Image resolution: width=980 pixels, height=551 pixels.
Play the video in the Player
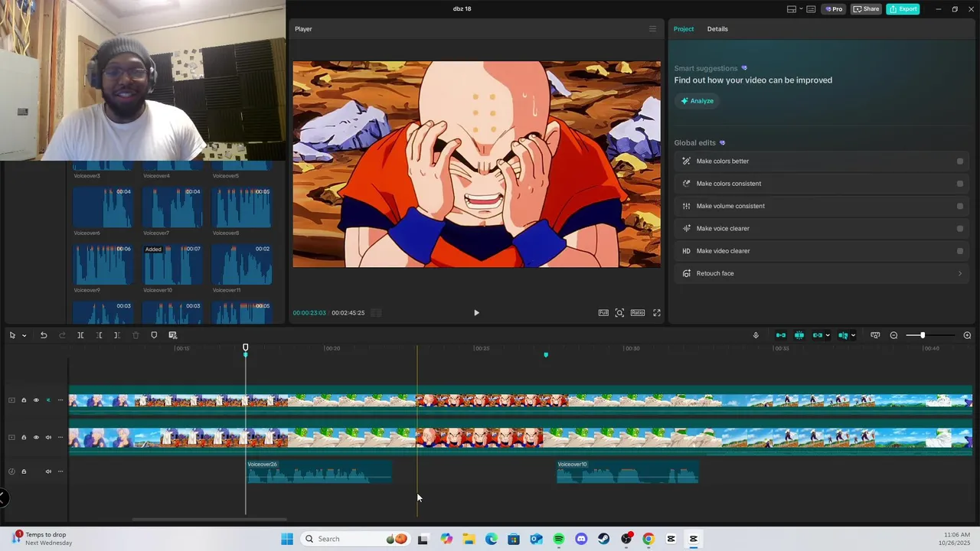476,313
